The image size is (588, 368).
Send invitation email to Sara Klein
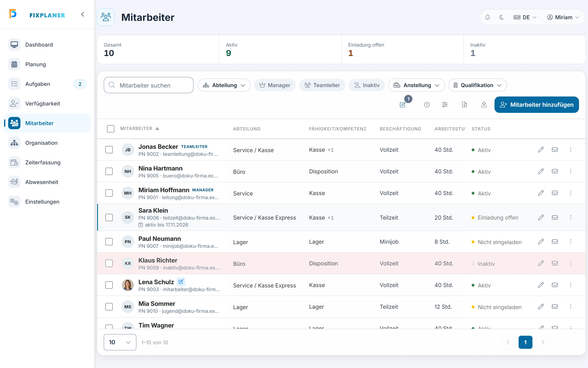(555, 217)
